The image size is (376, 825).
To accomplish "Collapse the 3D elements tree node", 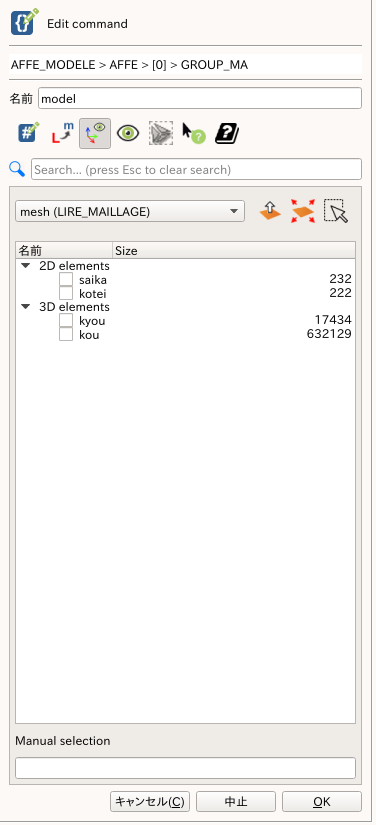I will (x=26, y=307).
